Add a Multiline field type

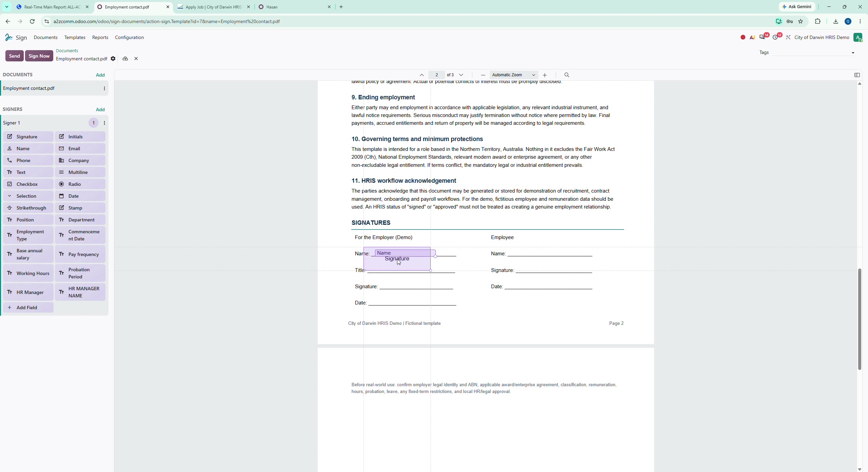pyautogui.click(x=80, y=172)
